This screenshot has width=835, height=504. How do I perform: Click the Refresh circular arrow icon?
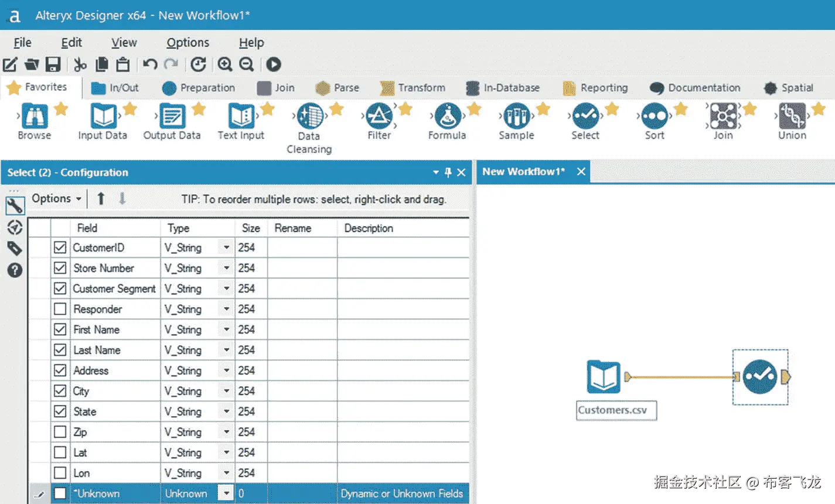click(199, 64)
